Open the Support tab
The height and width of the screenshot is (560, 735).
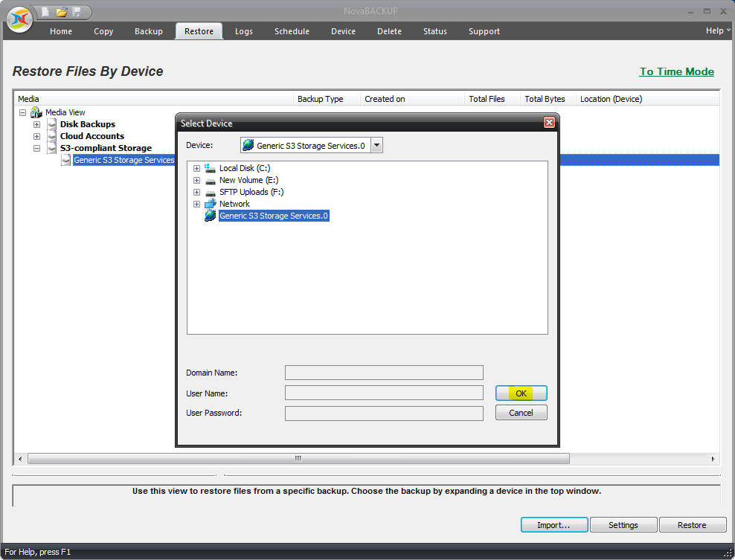(484, 31)
